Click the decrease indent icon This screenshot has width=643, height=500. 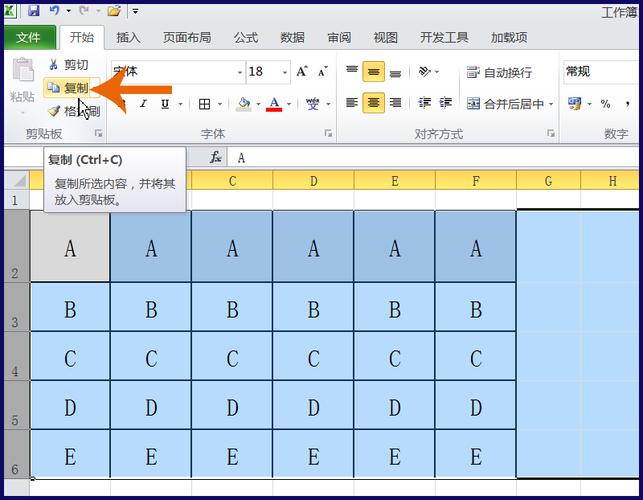[424, 103]
